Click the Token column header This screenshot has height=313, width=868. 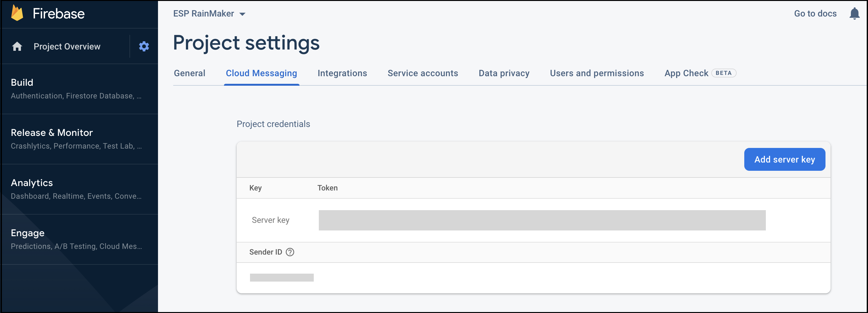tap(327, 188)
